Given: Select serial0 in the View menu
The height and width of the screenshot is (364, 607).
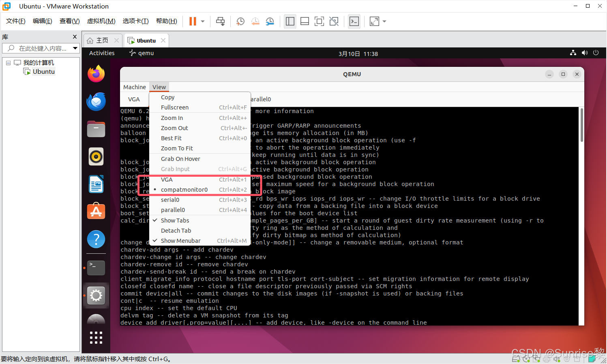Looking at the screenshot, I should pyautogui.click(x=200, y=200).
